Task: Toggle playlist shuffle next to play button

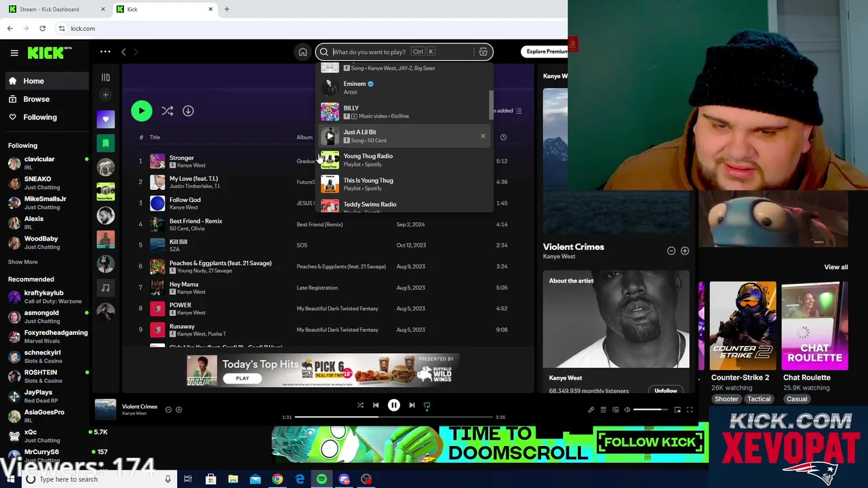Action: (167, 111)
